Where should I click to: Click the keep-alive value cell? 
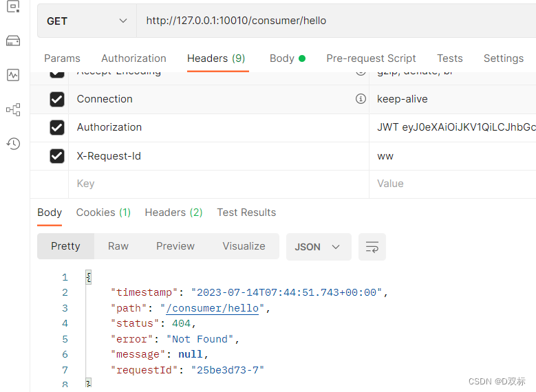point(453,99)
